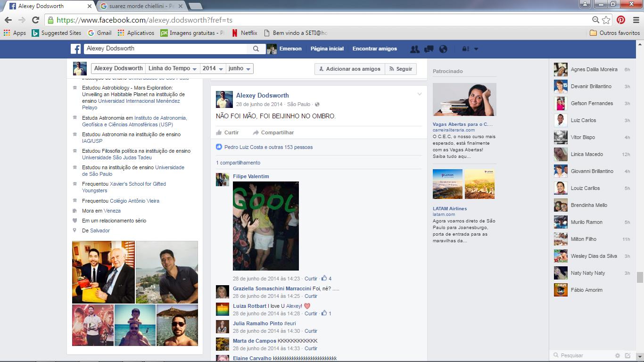Click the thumbs-up count on Filipe Valentim's comment
Viewport: 644px width, 362px height.
[x=327, y=279]
